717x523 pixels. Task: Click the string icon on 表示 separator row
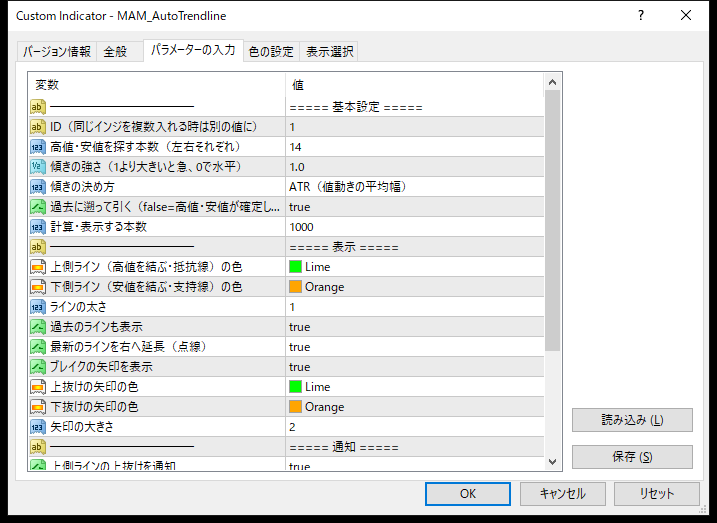[38, 247]
